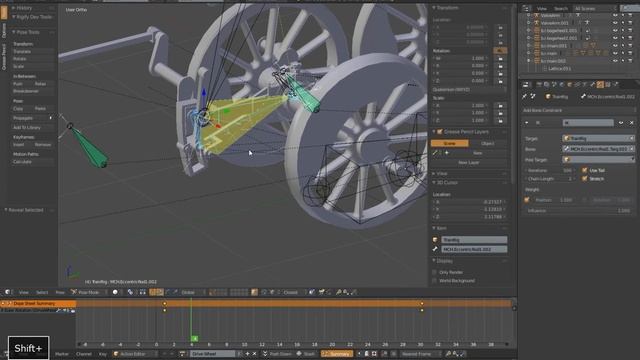This screenshot has height=360, width=640.
Task: Click the plus icon beside grease pencil New
Action: coord(447,153)
